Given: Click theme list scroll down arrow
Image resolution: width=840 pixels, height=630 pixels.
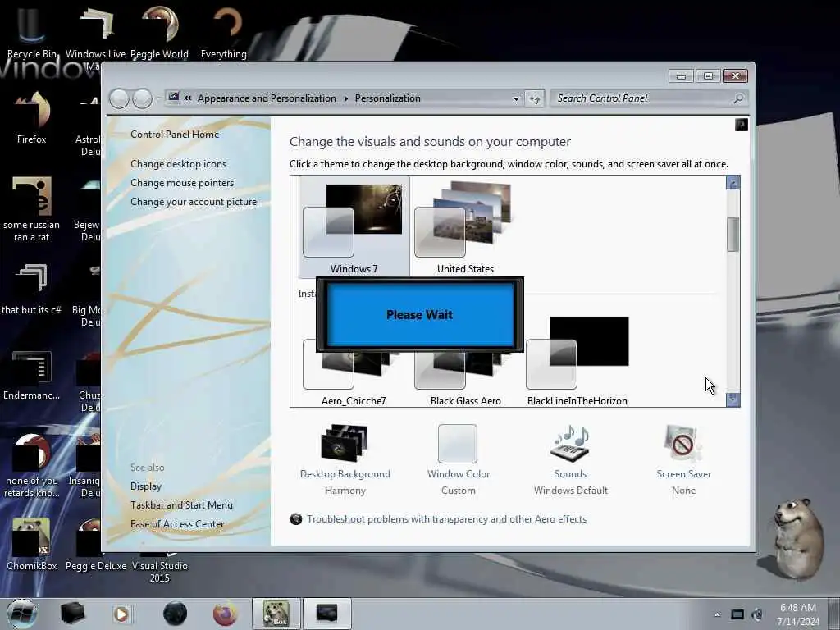Looking at the screenshot, I should click(x=733, y=399).
